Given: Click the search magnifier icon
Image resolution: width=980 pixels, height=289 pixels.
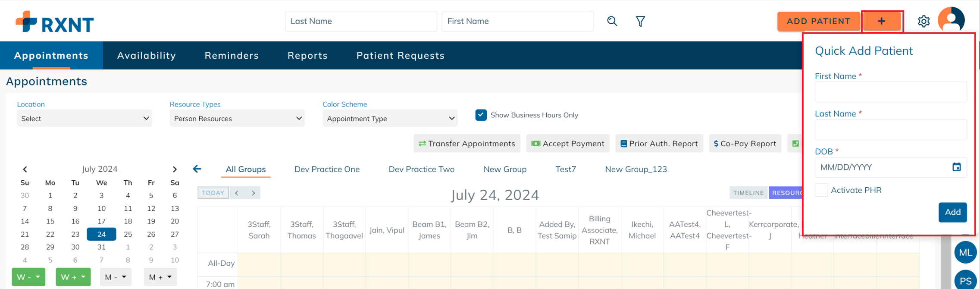Looking at the screenshot, I should click(x=612, y=21).
